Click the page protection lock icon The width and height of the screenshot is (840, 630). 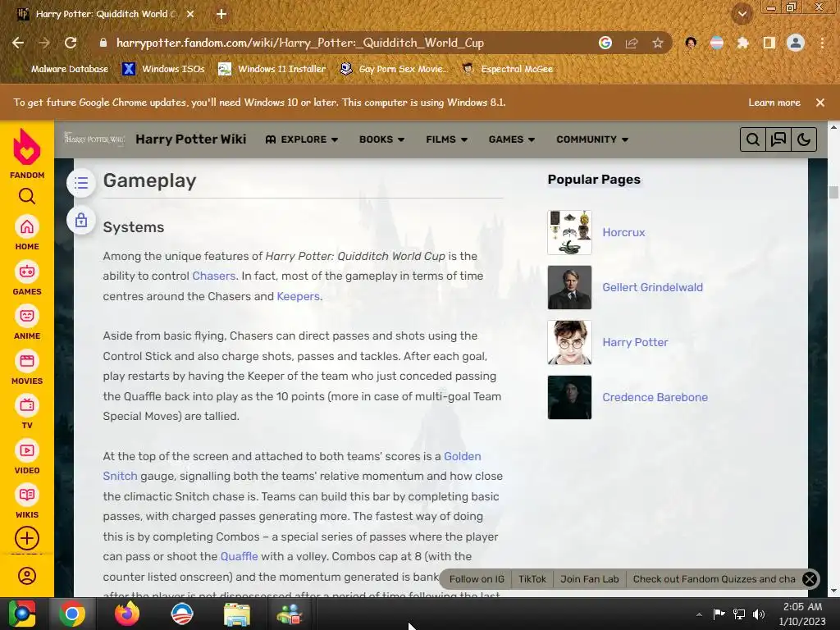click(81, 220)
